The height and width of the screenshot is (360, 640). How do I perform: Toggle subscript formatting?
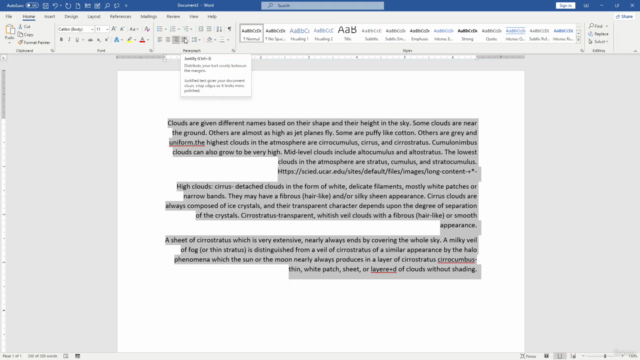click(x=98, y=40)
